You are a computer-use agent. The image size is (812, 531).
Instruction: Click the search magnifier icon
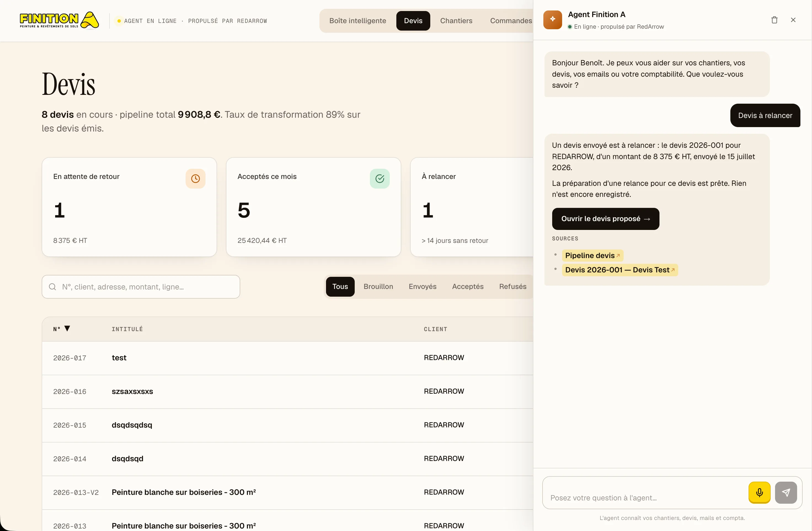point(52,287)
